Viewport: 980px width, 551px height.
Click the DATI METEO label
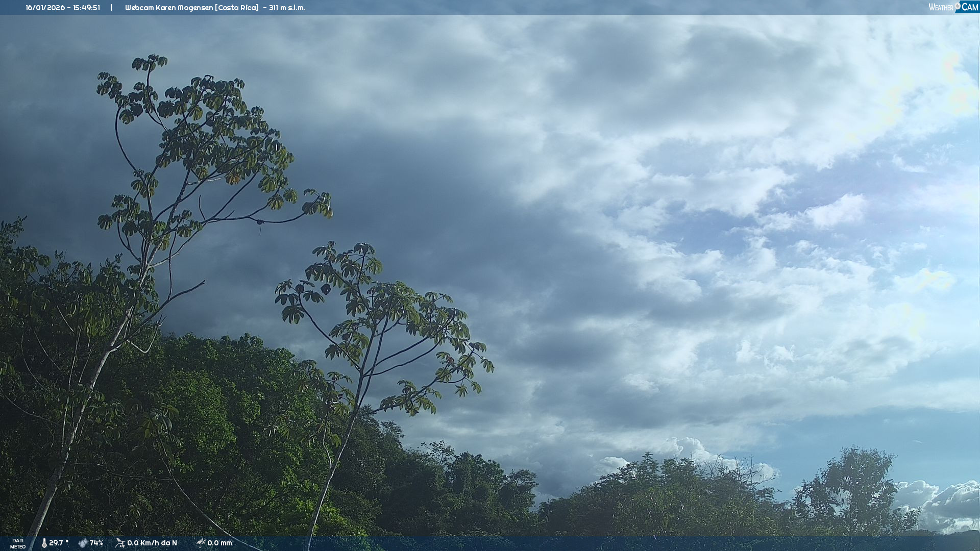(x=18, y=543)
